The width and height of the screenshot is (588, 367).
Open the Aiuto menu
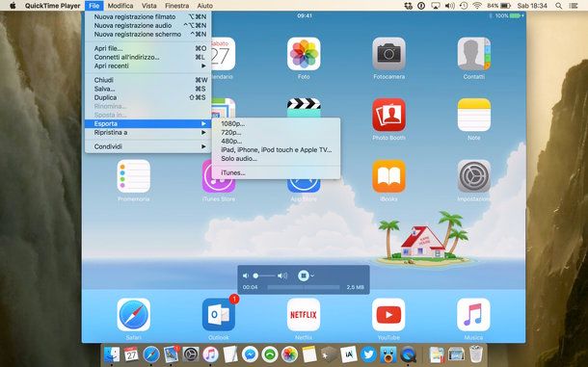[204, 6]
